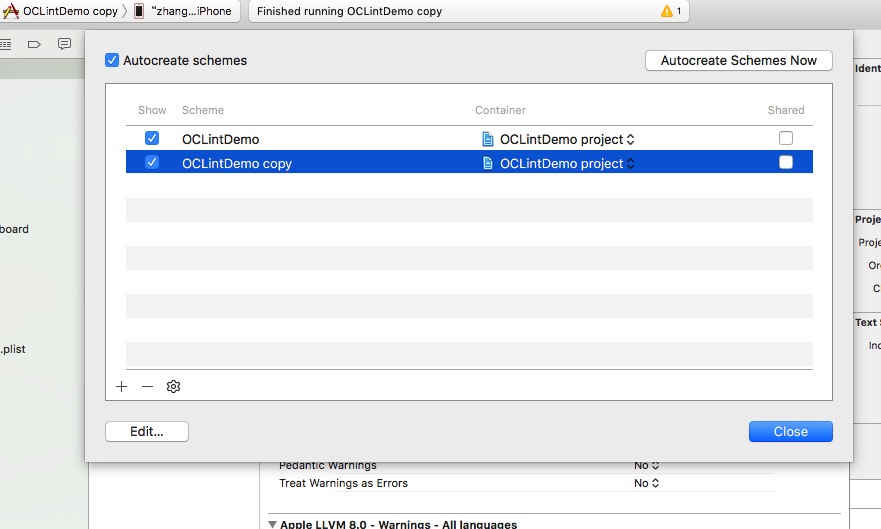
Task: Change the Pedantic Warnings No dropdown
Action: click(646, 466)
